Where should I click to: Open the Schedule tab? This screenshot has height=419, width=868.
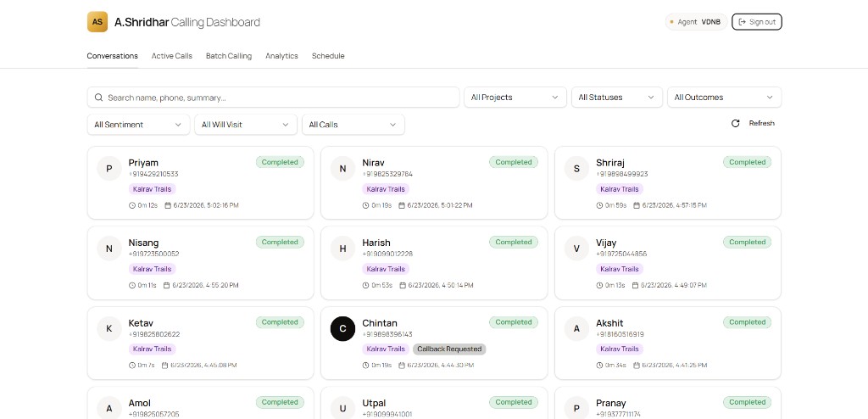pyautogui.click(x=328, y=56)
